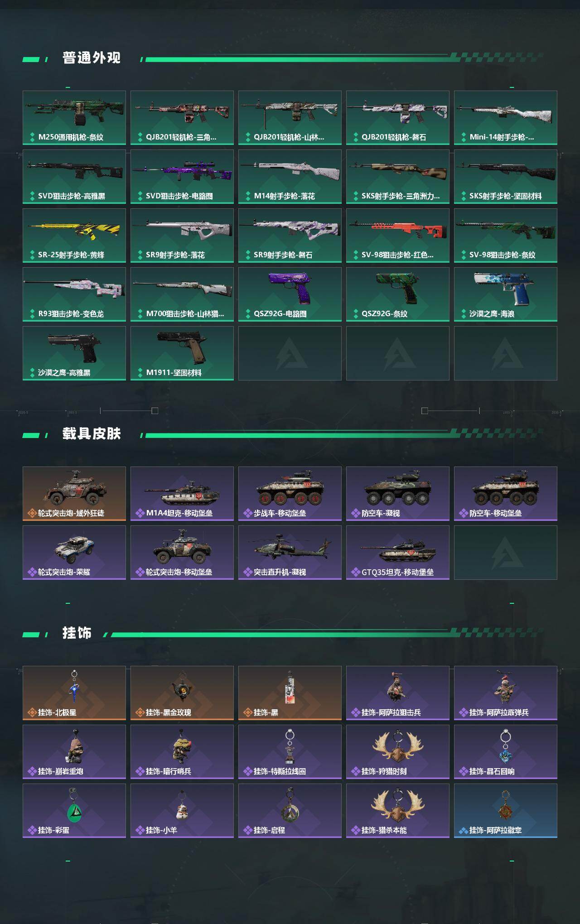Open the M1911-坚固材料 pistol skin
Viewport: 580px width, 924px height.
[182, 353]
